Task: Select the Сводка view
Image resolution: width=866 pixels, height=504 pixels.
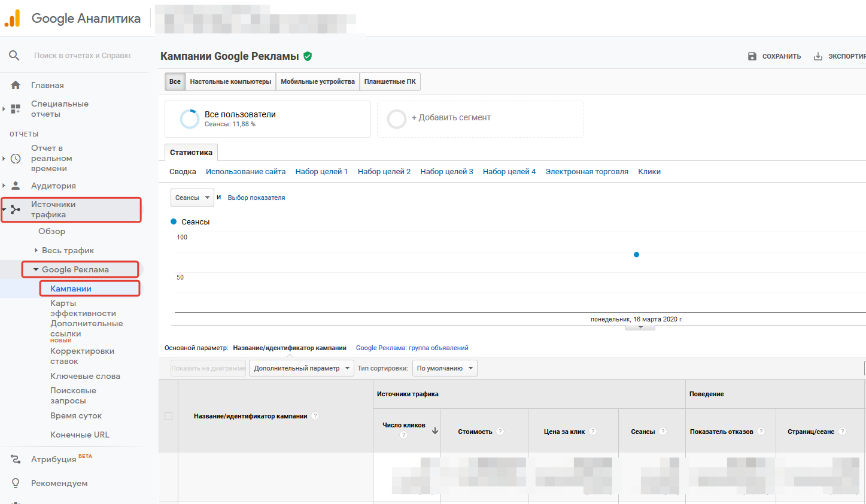Action: (183, 172)
